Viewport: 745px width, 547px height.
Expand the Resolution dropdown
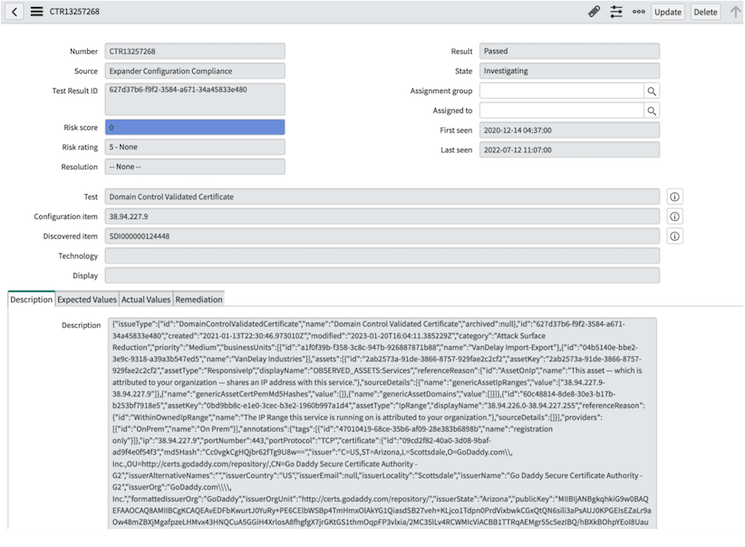pos(195,167)
